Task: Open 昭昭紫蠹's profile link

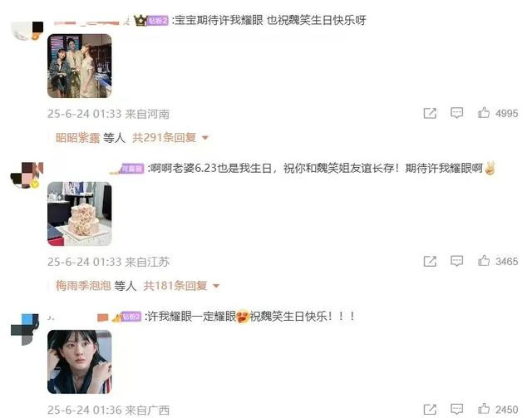Action: pyautogui.click(x=77, y=137)
